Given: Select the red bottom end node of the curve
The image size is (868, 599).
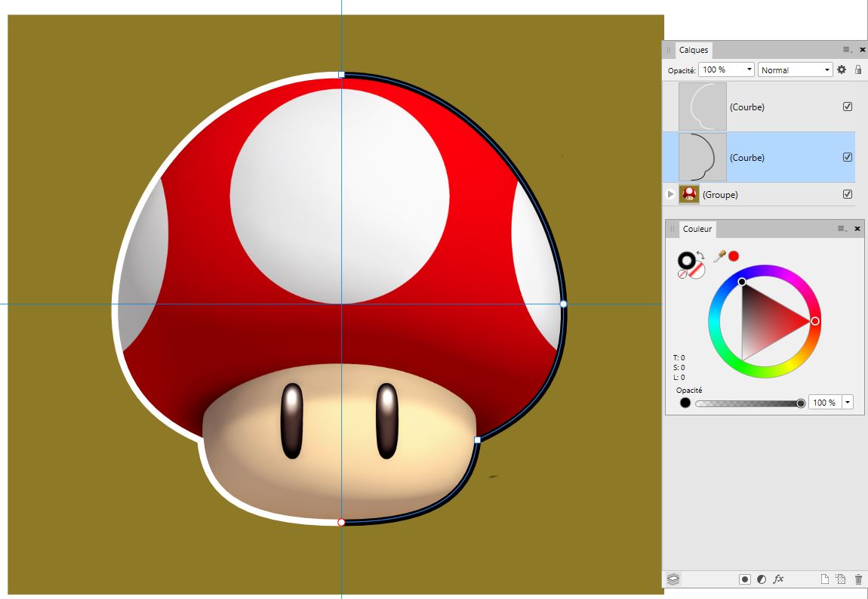Looking at the screenshot, I should [x=341, y=523].
